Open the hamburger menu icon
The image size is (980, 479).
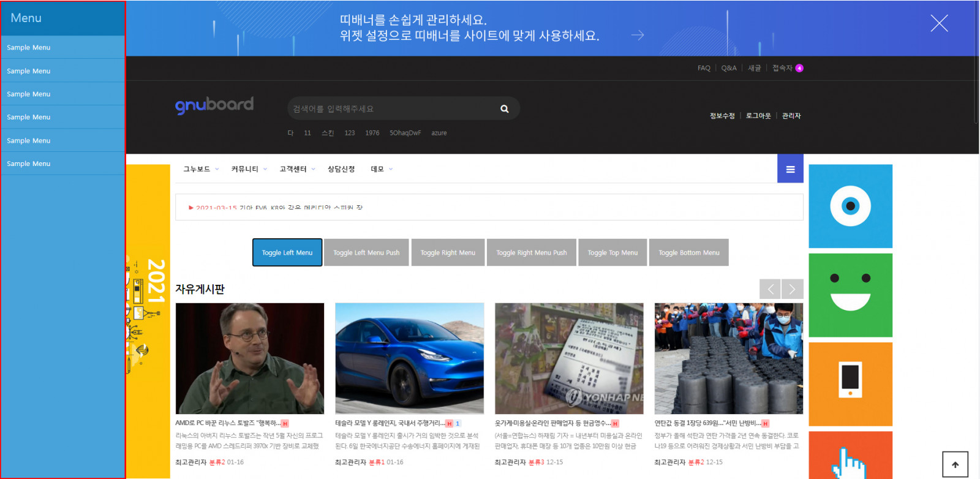(x=790, y=169)
